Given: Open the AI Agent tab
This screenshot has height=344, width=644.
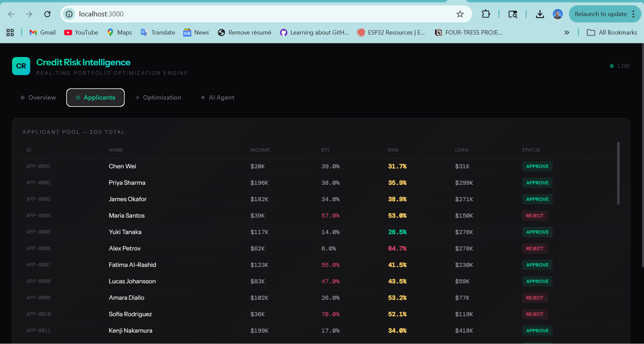Looking at the screenshot, I should click(217, 98).
